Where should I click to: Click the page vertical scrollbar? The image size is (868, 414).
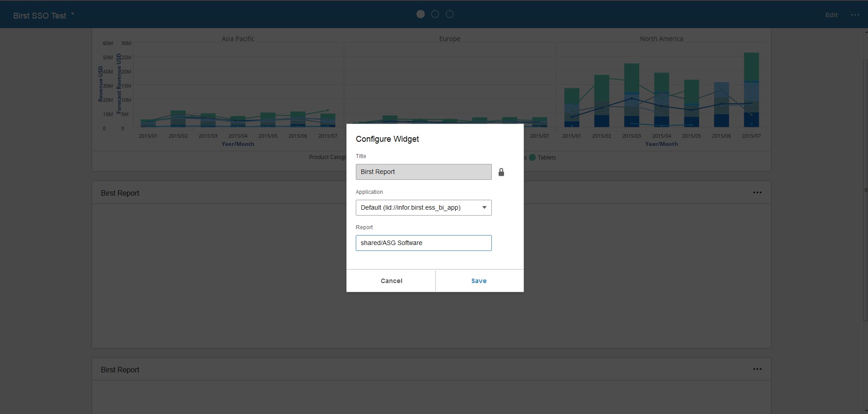[x=865, y=190]
